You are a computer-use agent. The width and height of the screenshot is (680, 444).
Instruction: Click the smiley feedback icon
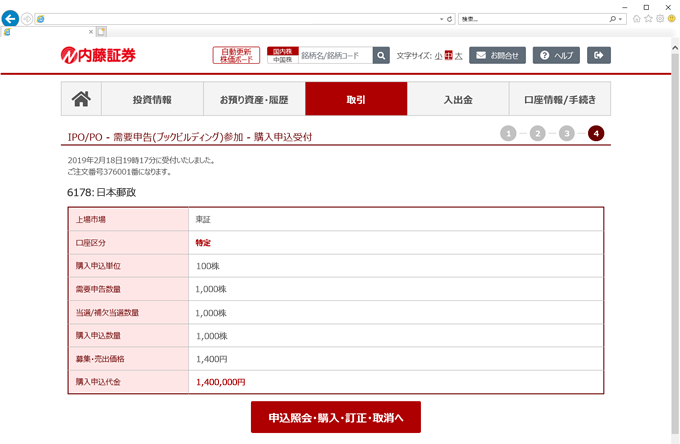click(x=671, y=19)
